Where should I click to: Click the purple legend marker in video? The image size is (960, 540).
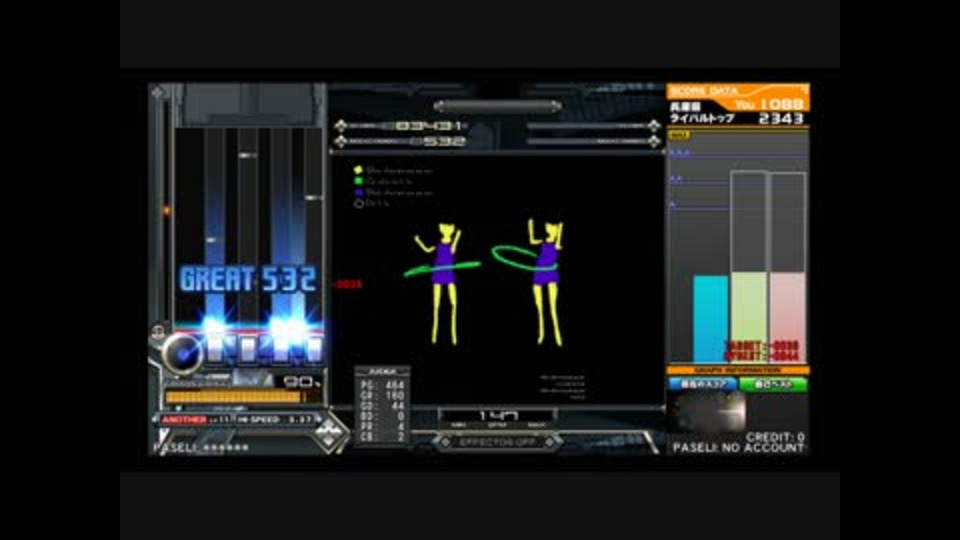click(x=359, y=192)
